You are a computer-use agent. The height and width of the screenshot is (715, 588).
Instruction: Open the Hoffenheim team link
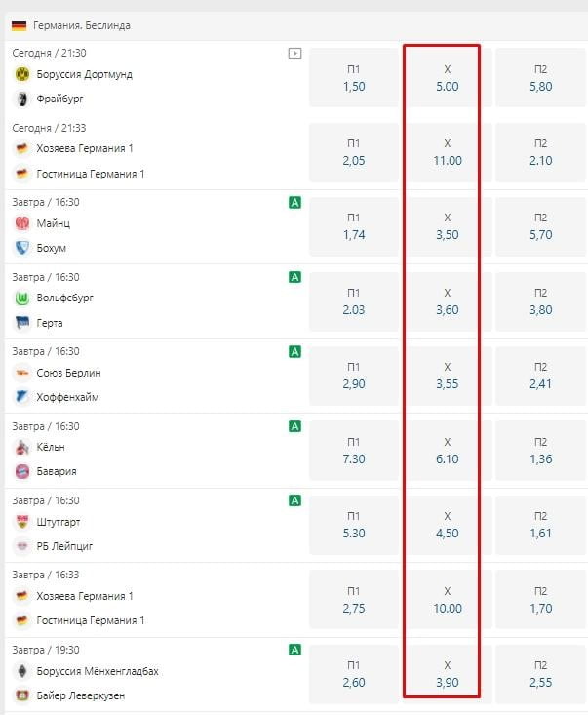pos(67,397)
